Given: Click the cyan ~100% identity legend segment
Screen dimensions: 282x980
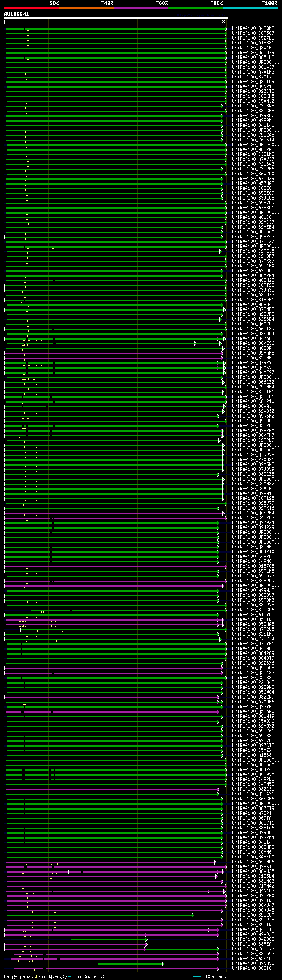Looking at the screenshot, I should 250,7.
